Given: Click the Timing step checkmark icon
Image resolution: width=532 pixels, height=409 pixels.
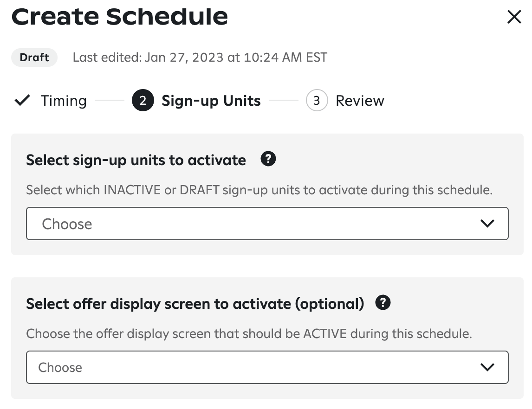Looking at the screenshot, I should tap(22, 101).
